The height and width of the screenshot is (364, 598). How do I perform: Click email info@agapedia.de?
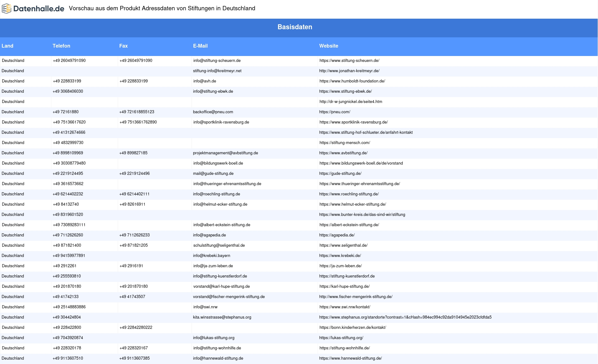point(209,235)
